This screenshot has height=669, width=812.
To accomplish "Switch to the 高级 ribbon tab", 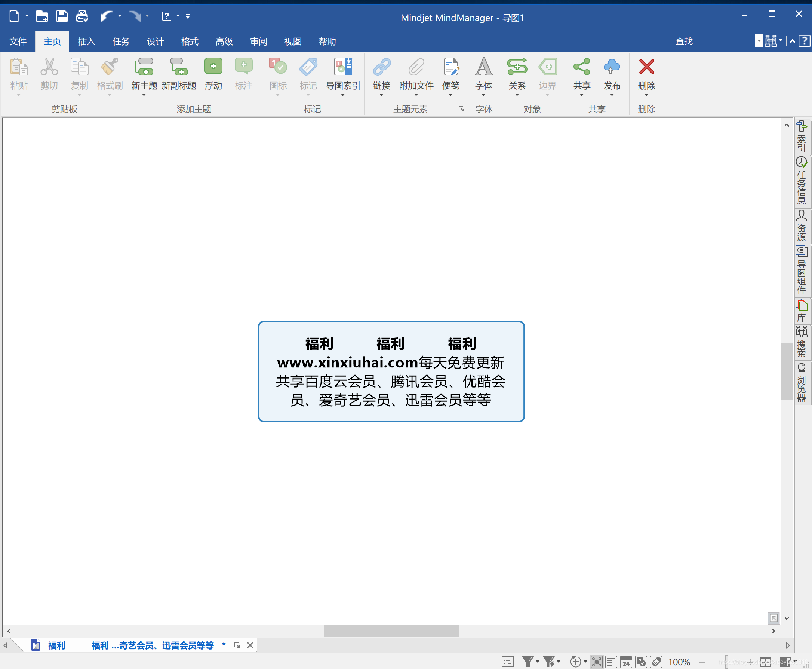I will tap(224, 41).
